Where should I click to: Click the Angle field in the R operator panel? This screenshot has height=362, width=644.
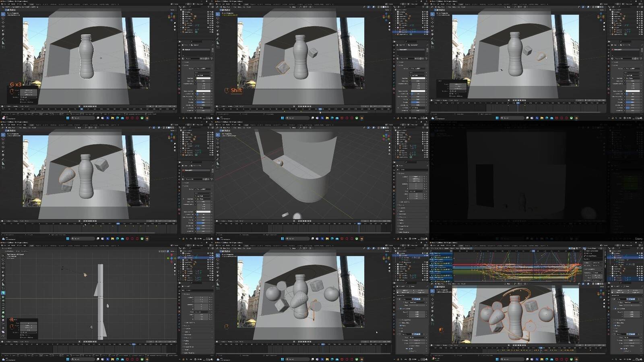(29, 323)
